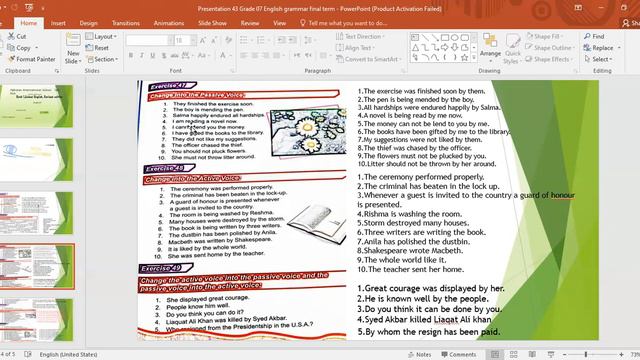Select the star shape in shapes gallery
640x360 pixels.
click(464, 58)
